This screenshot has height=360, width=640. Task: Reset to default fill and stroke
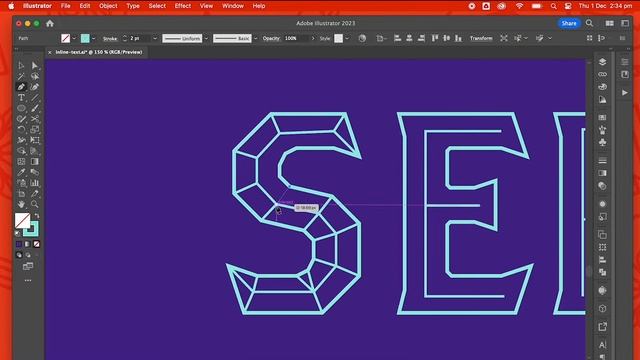(17, 233)
